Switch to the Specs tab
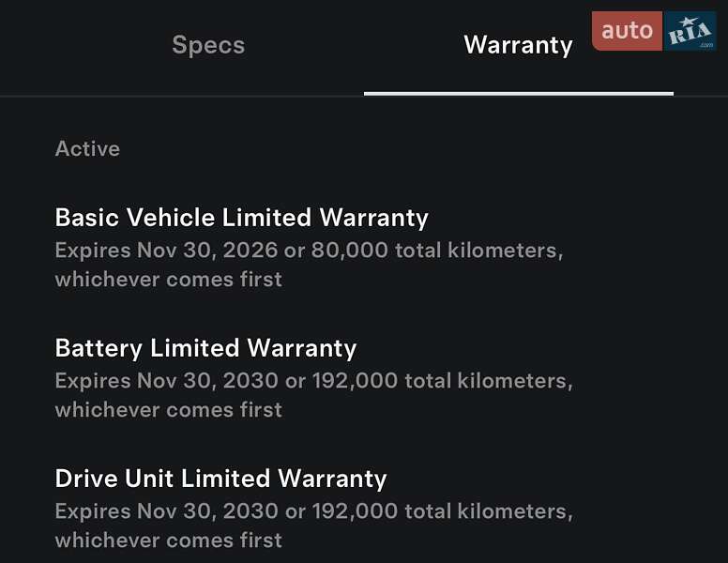The width and height of the screenshot is (728, 563). [208, 45]
